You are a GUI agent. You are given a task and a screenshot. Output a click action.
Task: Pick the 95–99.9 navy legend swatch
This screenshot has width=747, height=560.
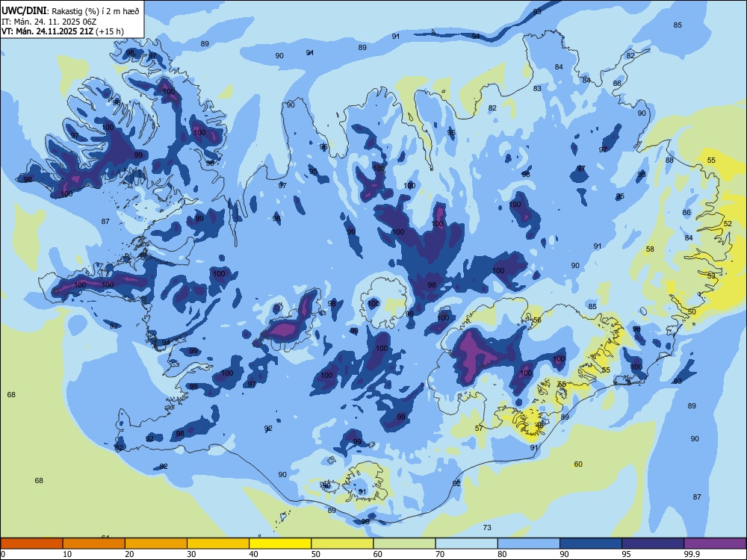tap(653, 544)
